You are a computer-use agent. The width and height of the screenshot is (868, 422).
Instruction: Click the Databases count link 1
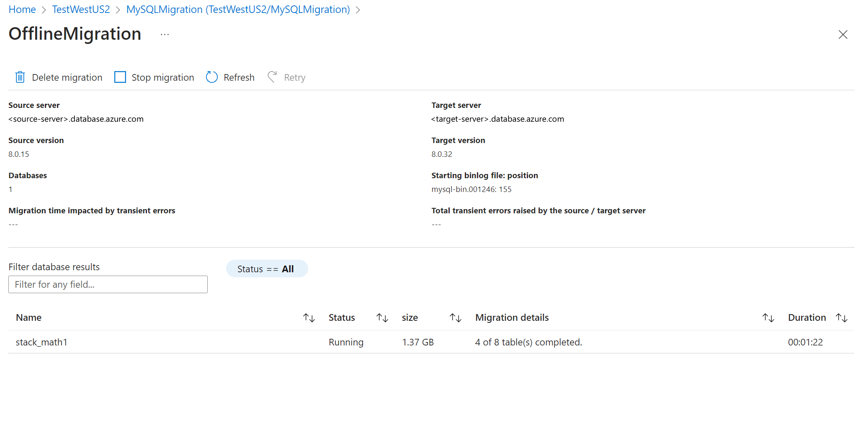(10, 189)
